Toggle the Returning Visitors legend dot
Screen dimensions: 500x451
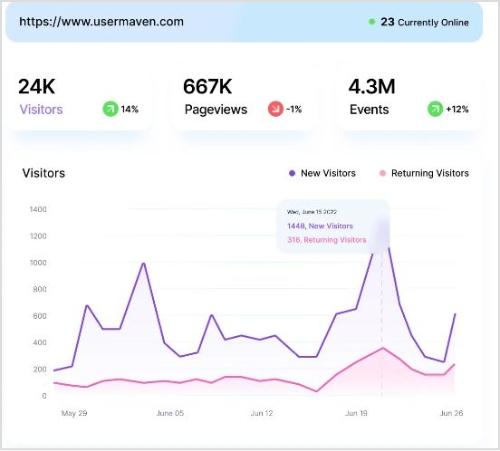pyautogui.click(x=383, y=173)
